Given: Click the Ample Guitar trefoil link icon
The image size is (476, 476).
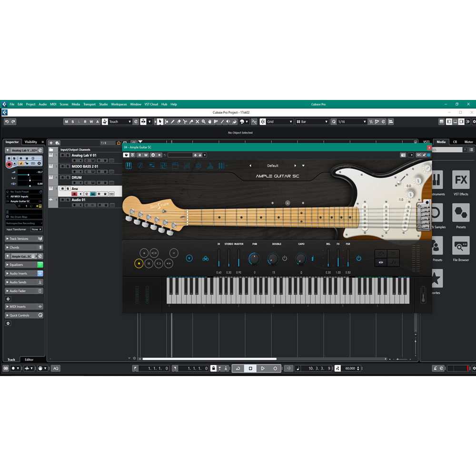Looking at the screenshot, I should click(206, 258).
